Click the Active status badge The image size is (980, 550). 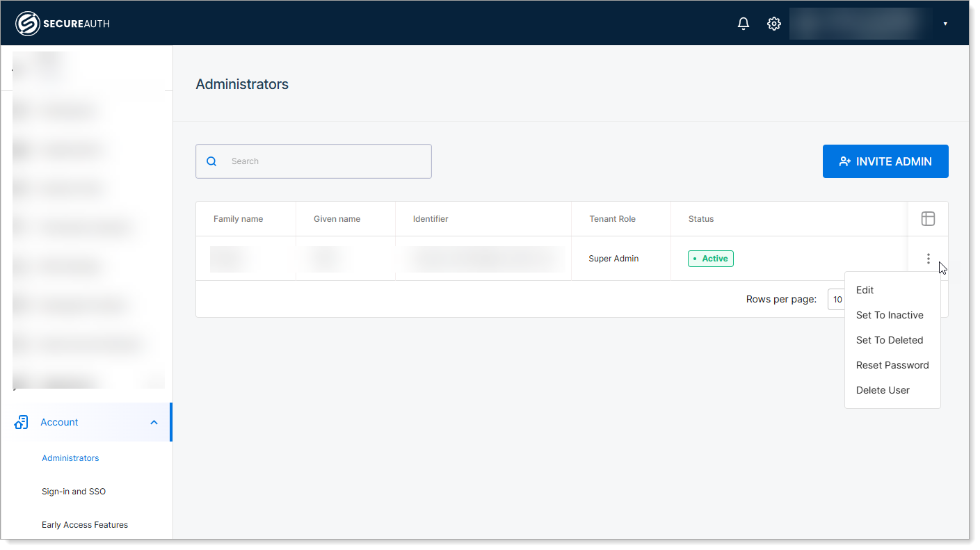(711, 259)
